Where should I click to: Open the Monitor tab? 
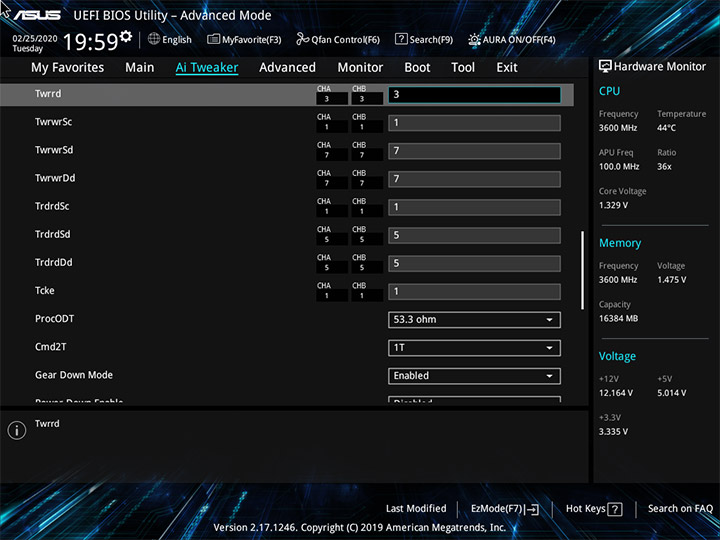point(360,68)
